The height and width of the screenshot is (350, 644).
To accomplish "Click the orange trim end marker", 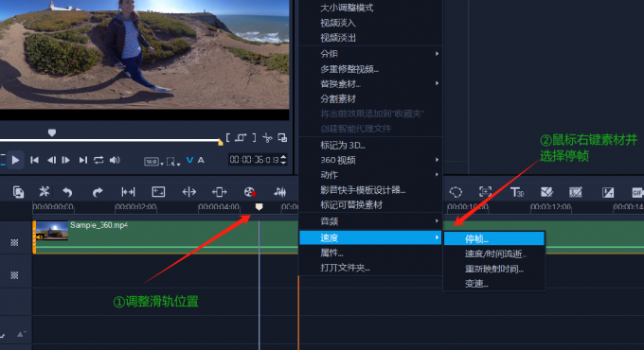I will pyautogui.click(x=221, y=143).
